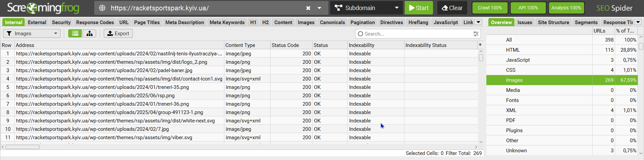Open the Images filter dropdown
Viewport: 644px width, 160px height.
tap(32, 34)
